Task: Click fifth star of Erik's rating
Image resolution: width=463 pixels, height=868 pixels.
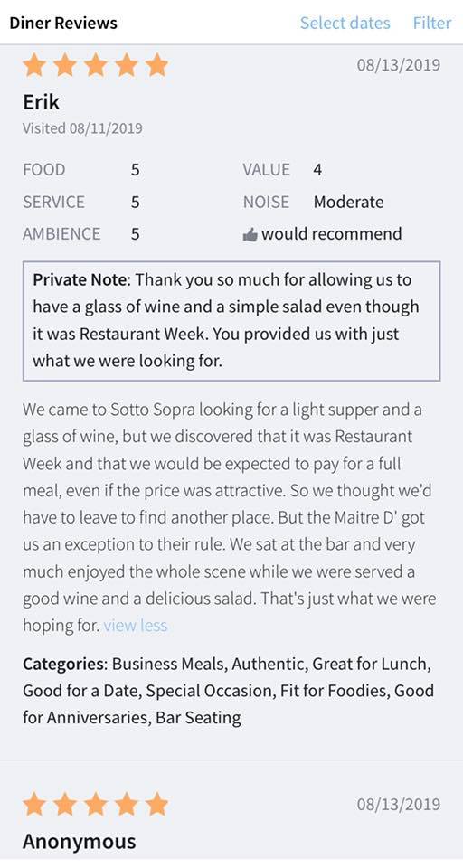Action: tap(156, 65)
